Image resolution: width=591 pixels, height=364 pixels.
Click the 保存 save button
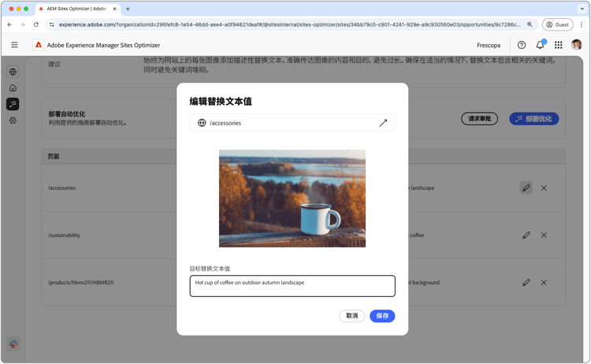tap(382, 316)
